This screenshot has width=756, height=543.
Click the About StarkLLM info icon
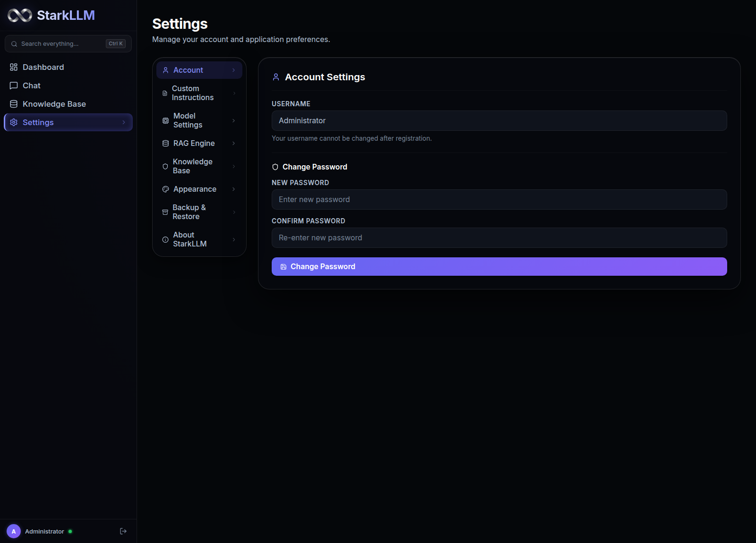pos(165,239)
